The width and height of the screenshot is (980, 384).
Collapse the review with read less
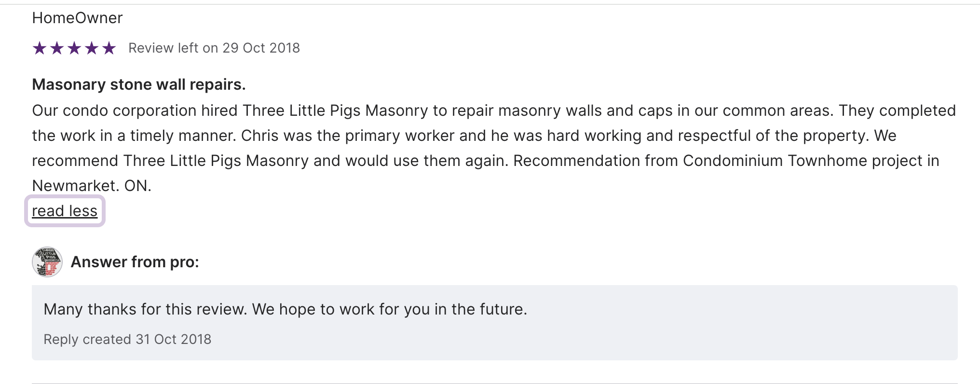click(65, 211)
